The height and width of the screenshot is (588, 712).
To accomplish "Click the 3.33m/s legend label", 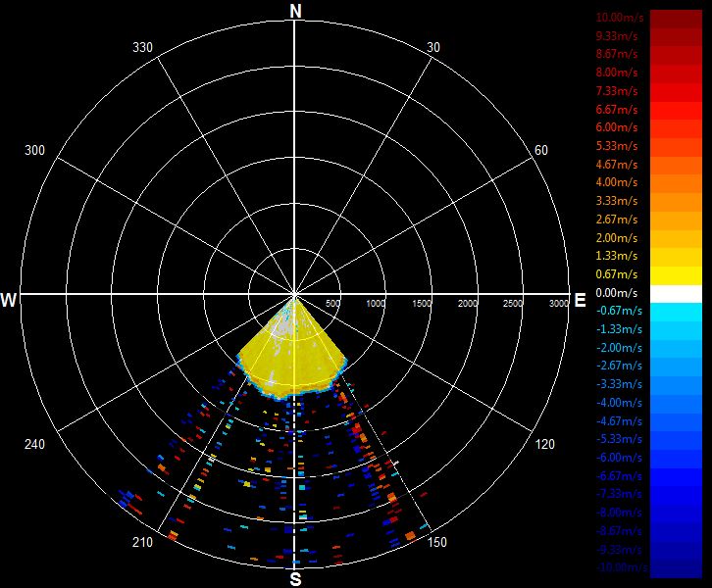I will [x=617, y=201].
